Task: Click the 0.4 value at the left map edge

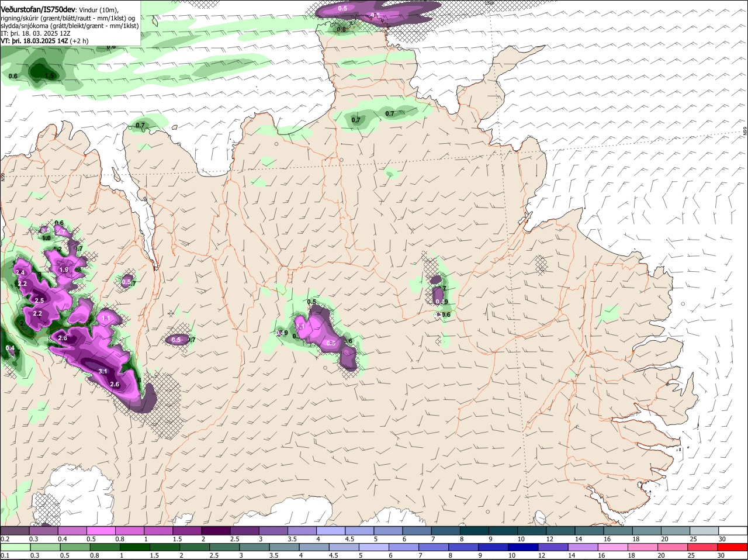Action: tap(10, 348)
